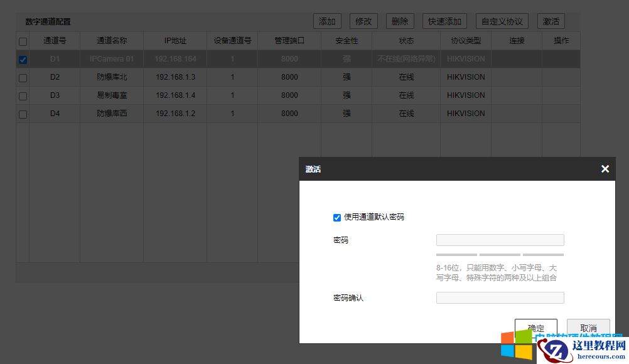Click the 密码确认 password confirmation field

click(500, 297)
